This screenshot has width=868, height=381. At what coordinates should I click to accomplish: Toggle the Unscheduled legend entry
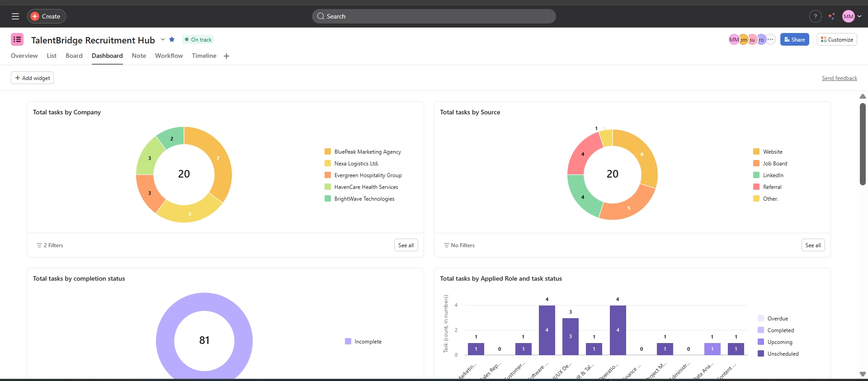(778, 353)
